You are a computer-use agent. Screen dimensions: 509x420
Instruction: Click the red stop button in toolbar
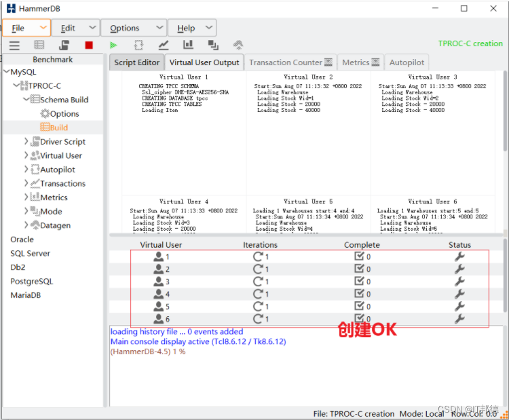(x=89, y=45)
